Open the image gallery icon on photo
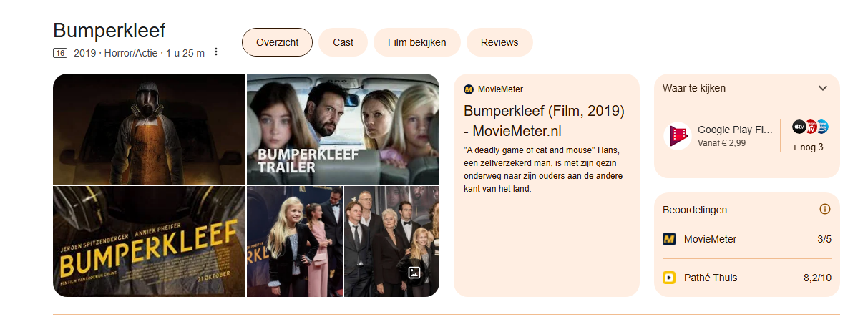This screenshot has height=327, width=868. point(414,273)
